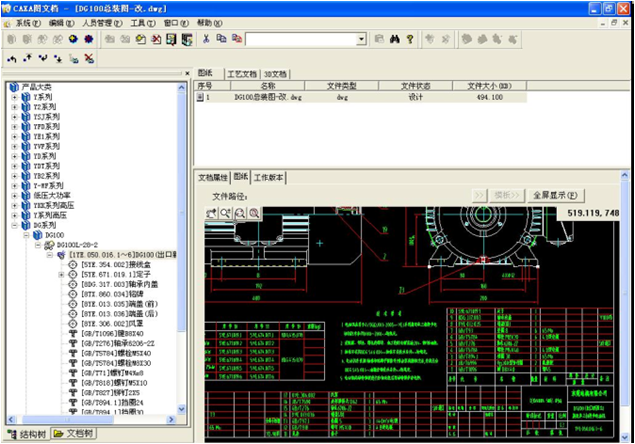Screen dimensions: 635x444
Task: Sort by the 文件大小(KB) column header
Action: [x=490, y=86]
